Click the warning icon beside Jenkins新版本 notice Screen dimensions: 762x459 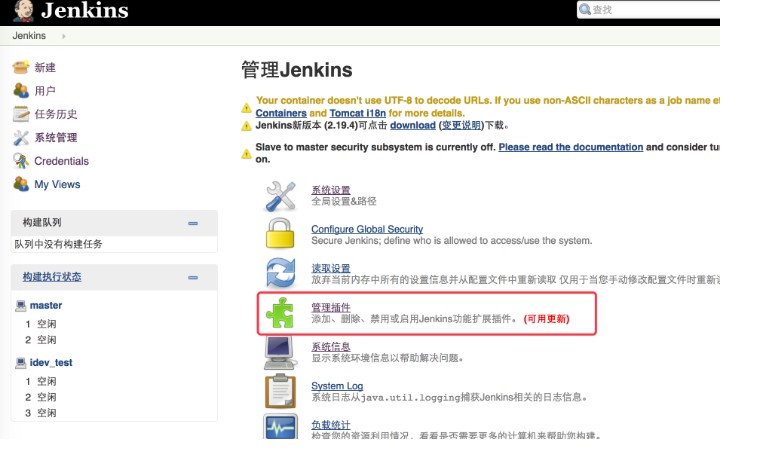(246, 126)
